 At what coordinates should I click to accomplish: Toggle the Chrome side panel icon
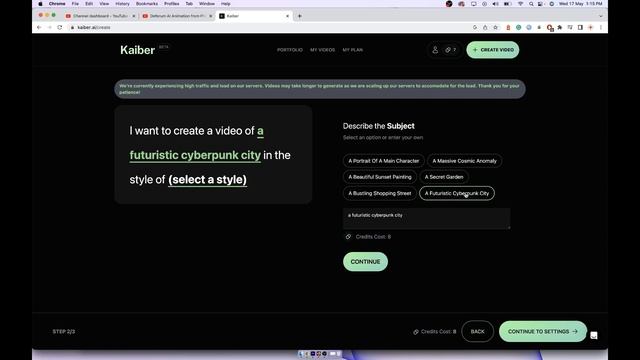point(580,27)
